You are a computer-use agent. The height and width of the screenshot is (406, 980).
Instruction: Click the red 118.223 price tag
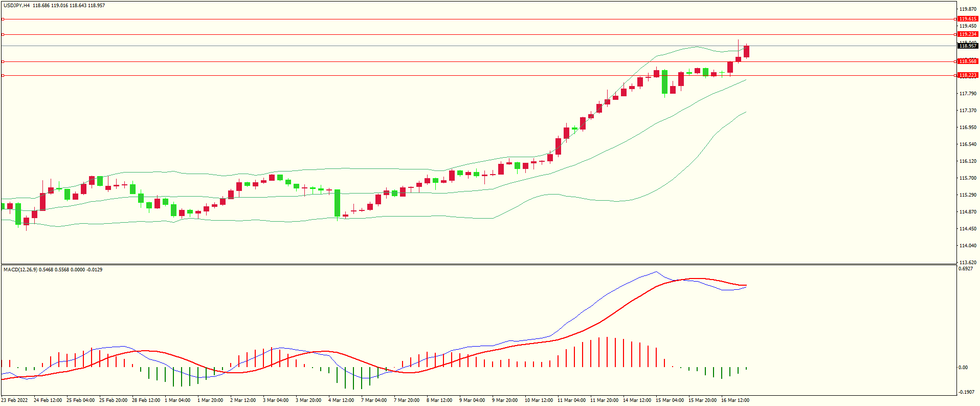pyautogui.click(x=968, y=75)
